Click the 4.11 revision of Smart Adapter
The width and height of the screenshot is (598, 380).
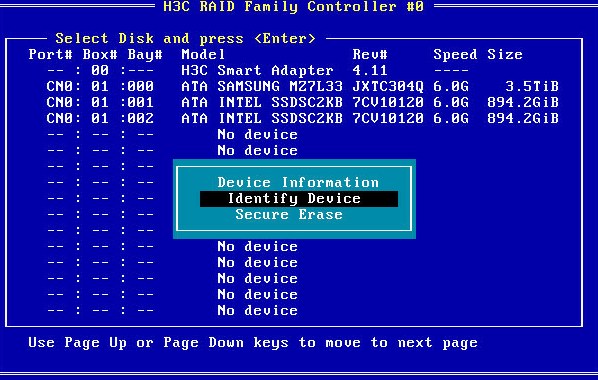pyautogui.click(x=370, y=71)
